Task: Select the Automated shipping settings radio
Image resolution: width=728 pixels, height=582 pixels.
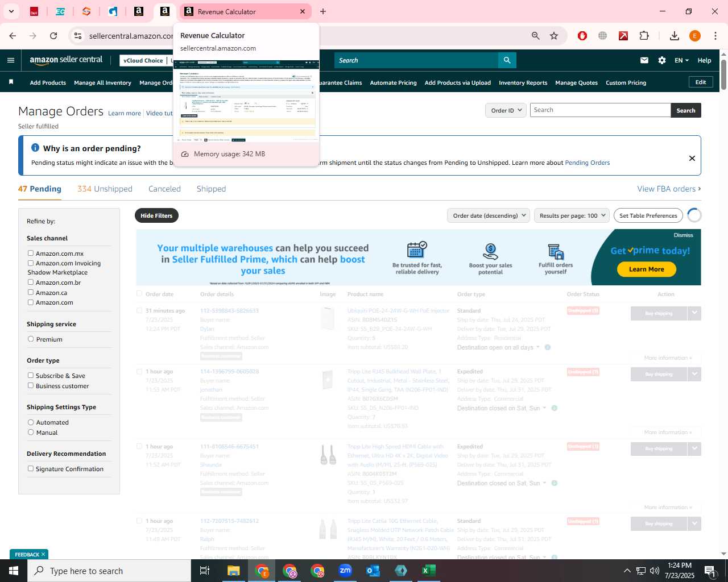Action: click(31, 422)
